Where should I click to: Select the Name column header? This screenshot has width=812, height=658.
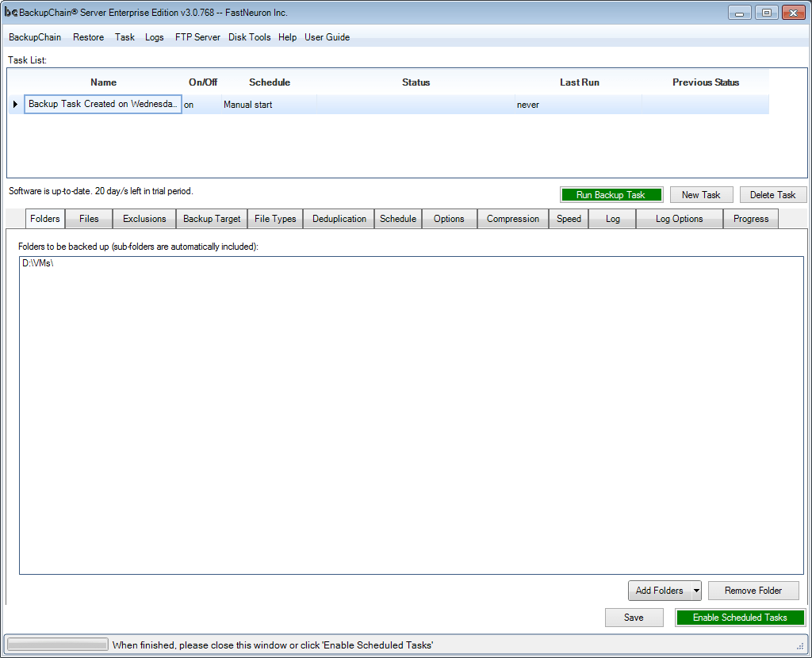pos(103,82)
